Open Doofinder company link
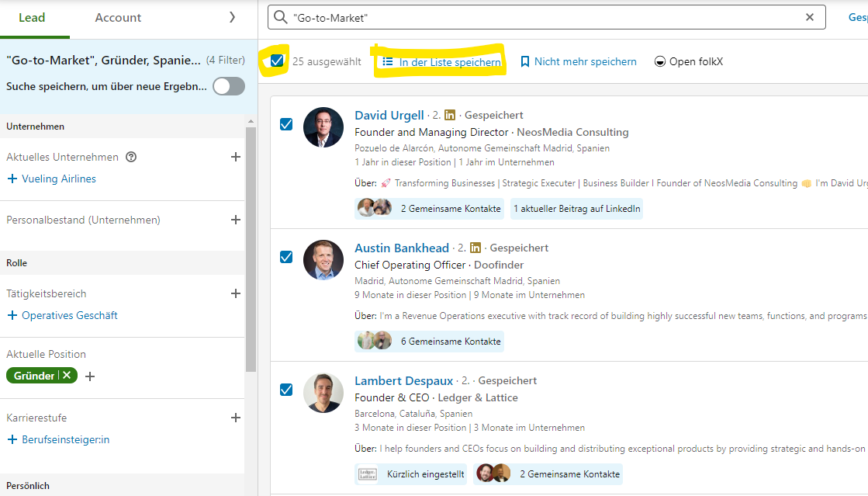 499,265
